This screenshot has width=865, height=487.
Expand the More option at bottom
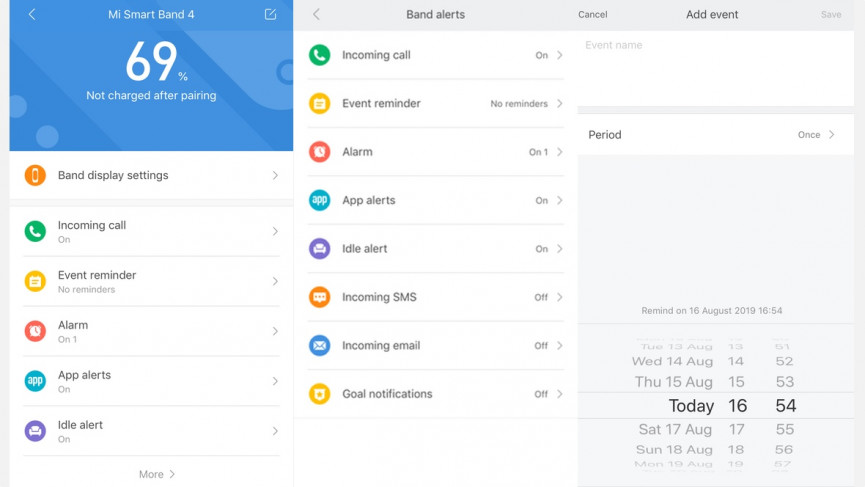(157, 474)
